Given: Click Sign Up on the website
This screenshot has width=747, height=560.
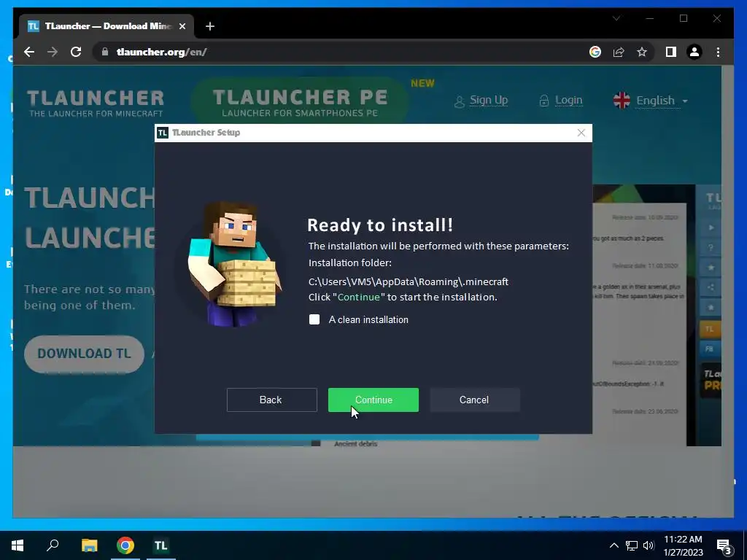Looking at the screenshot, I should click(x=481, y=101).
